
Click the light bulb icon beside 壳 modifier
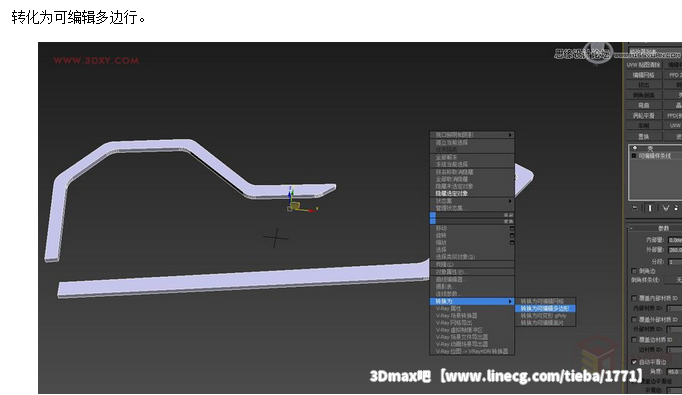[635, 148]
